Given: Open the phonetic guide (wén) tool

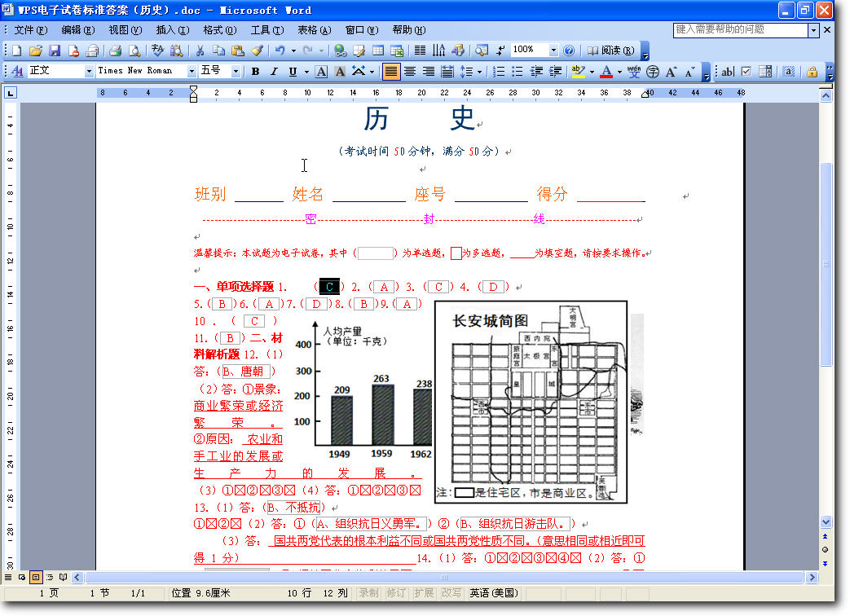Looking at the screenshot, I should [x=634, y=72].
